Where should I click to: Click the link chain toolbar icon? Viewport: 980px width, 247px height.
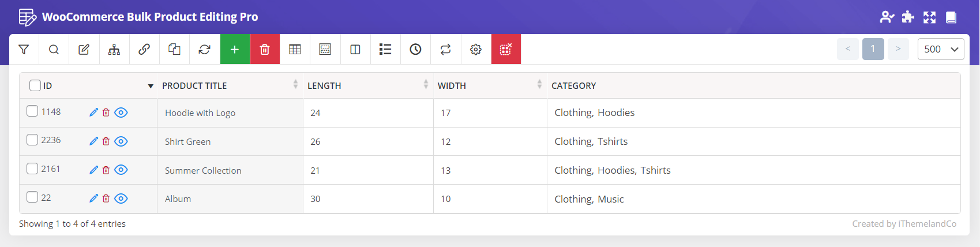coord(144,50)
